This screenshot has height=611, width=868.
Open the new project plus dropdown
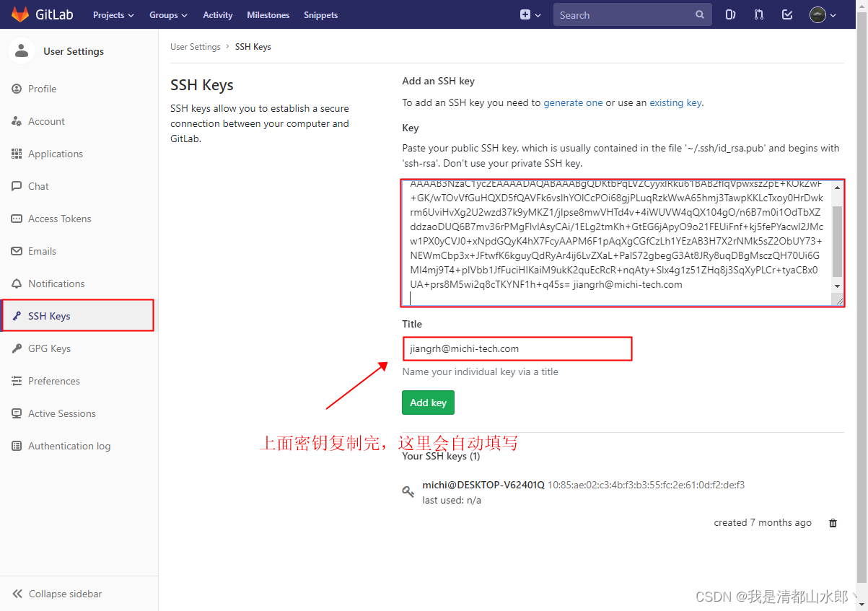pos(530,14)
